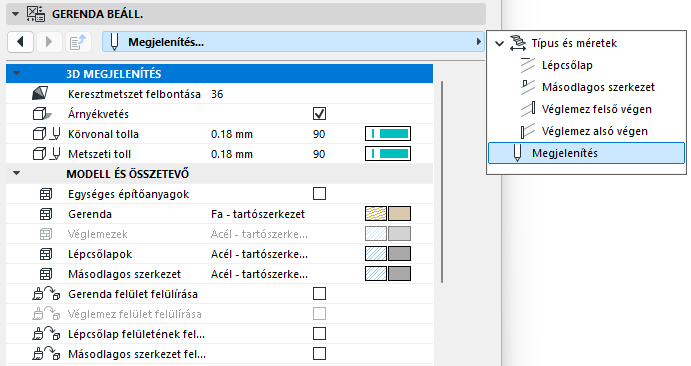Select the Keresztmetszet felbontása label
This screenshot has height=366, width=691.
coord(134,94)
